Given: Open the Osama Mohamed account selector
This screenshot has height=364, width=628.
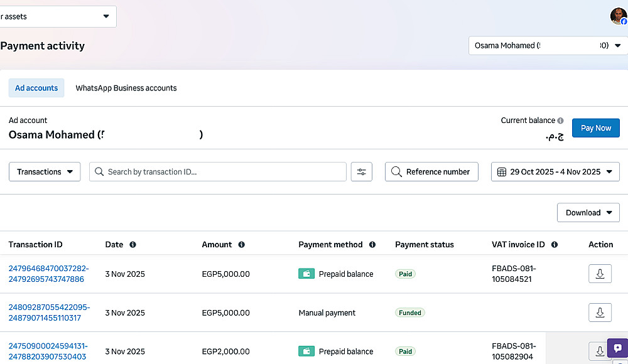Looking at the screenshot, I should click(x=548, y=46).
